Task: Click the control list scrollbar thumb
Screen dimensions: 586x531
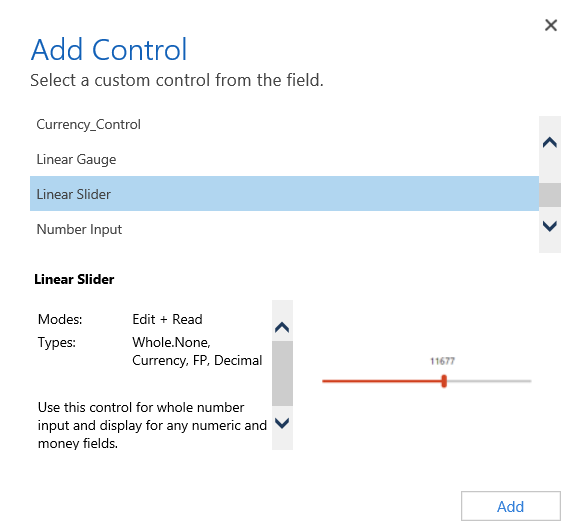Action: coord(550,195)
